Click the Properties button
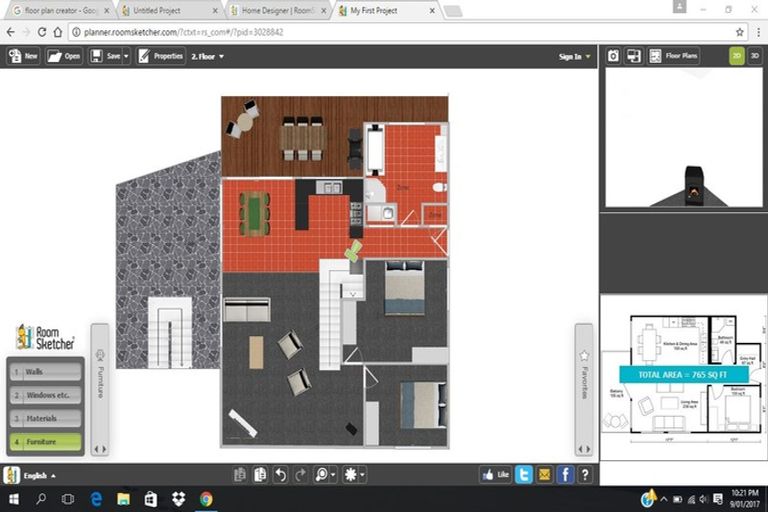The image size is (768, 512). [160, 56]
